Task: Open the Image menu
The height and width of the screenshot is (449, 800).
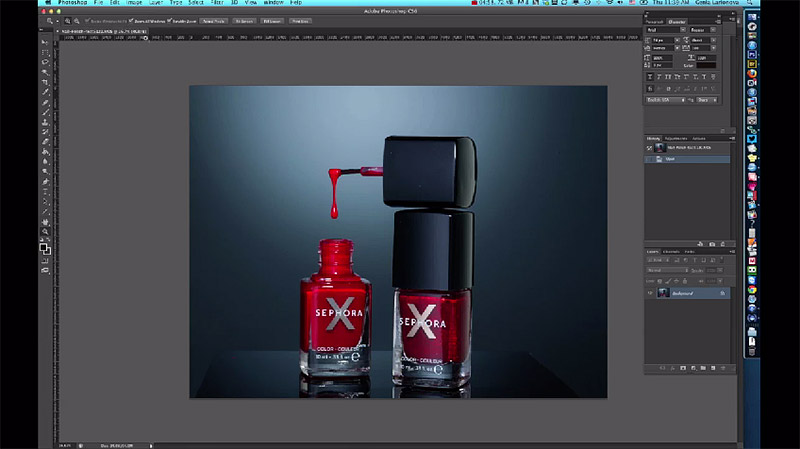Action: tap(134, 3)
